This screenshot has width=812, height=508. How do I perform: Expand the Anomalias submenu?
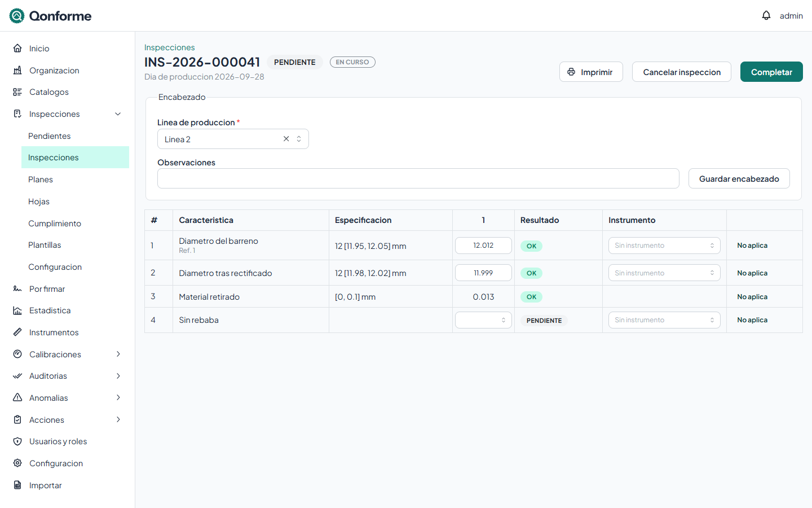point(118,397)
